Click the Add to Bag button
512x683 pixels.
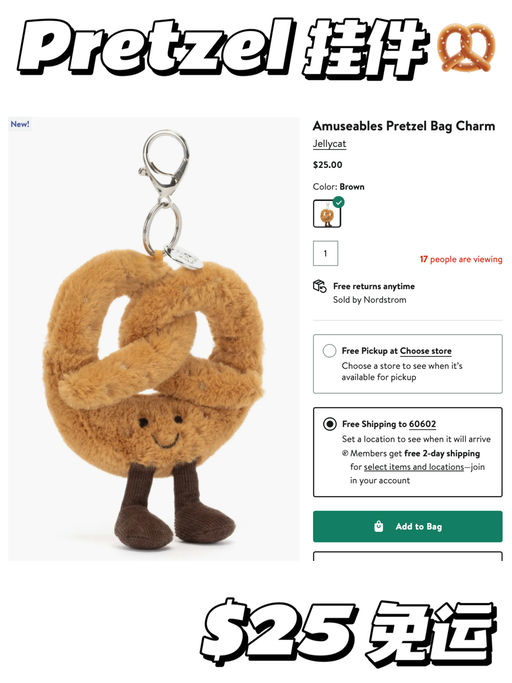pyautogui.click(x=408, y=526)
